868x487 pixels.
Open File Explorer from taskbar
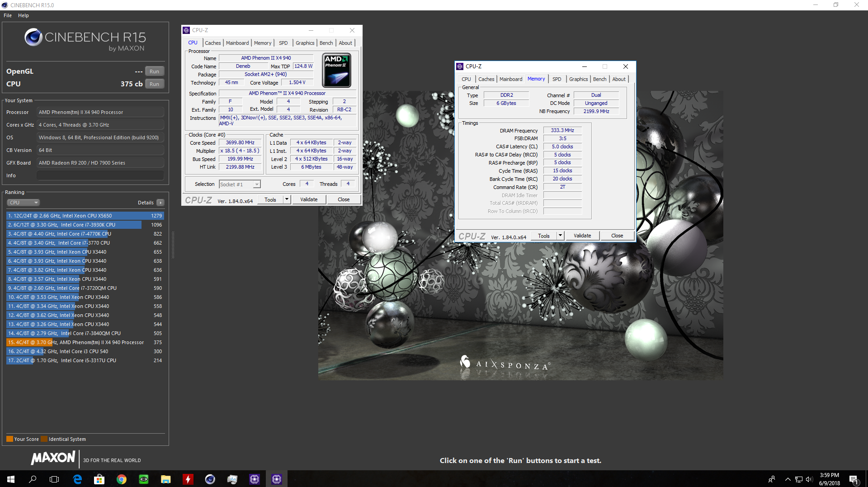166,479
